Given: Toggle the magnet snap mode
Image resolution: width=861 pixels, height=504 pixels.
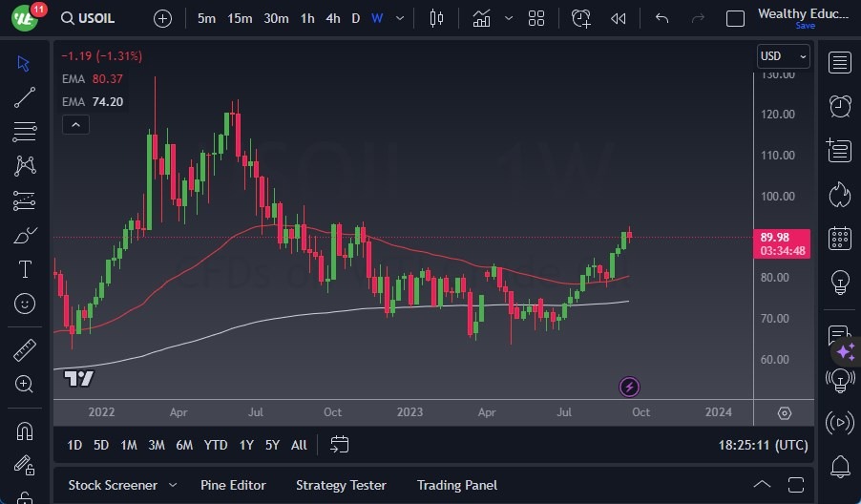Looking at the screenshot, I should pyautogui.click(x=25, y=430).
